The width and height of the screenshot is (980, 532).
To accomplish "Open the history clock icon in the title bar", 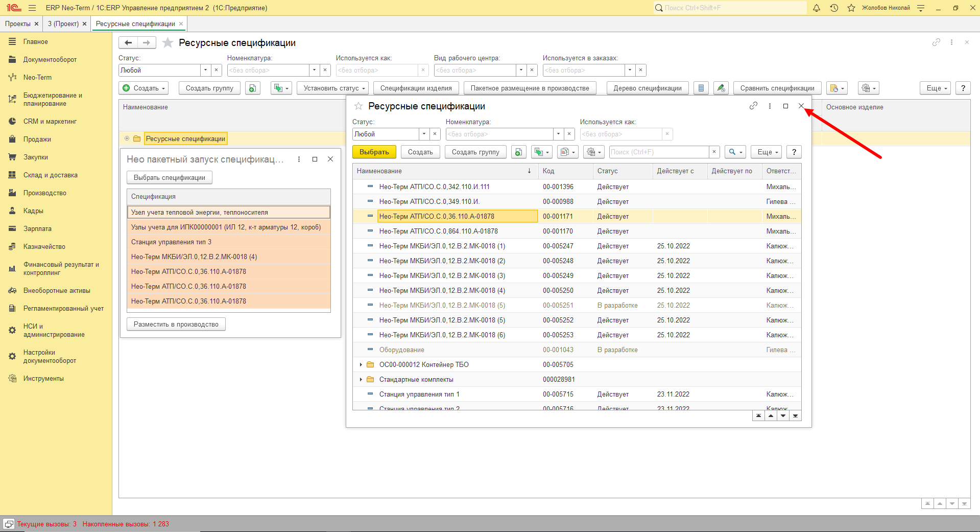I will [834, 8].
